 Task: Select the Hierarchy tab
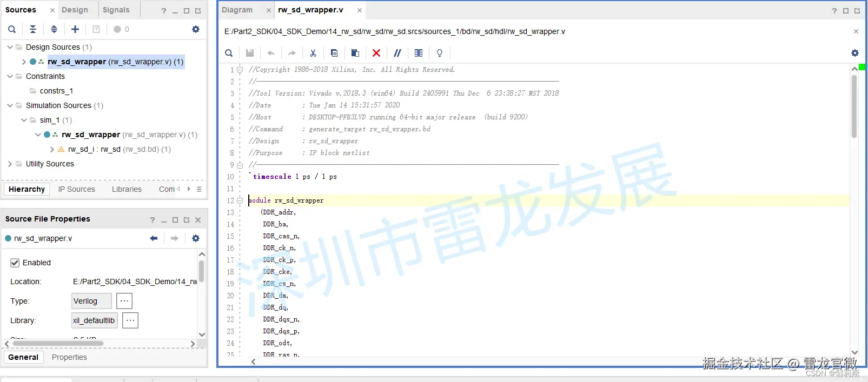[x=26, y=189]
